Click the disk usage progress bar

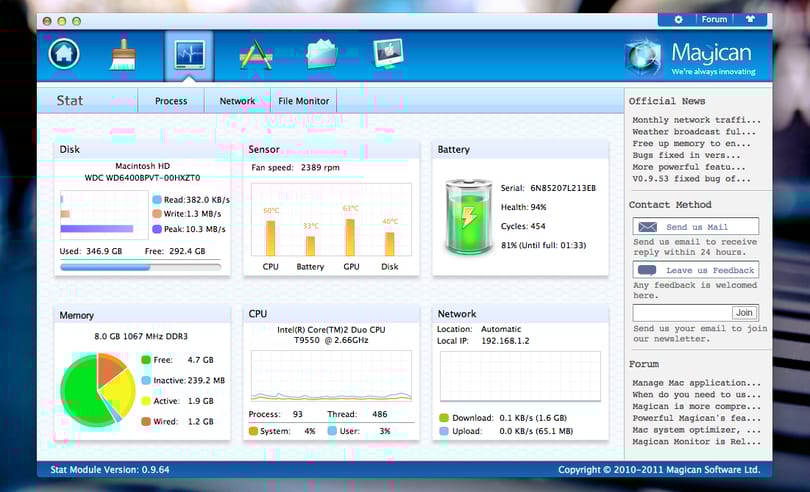point(141,267)
